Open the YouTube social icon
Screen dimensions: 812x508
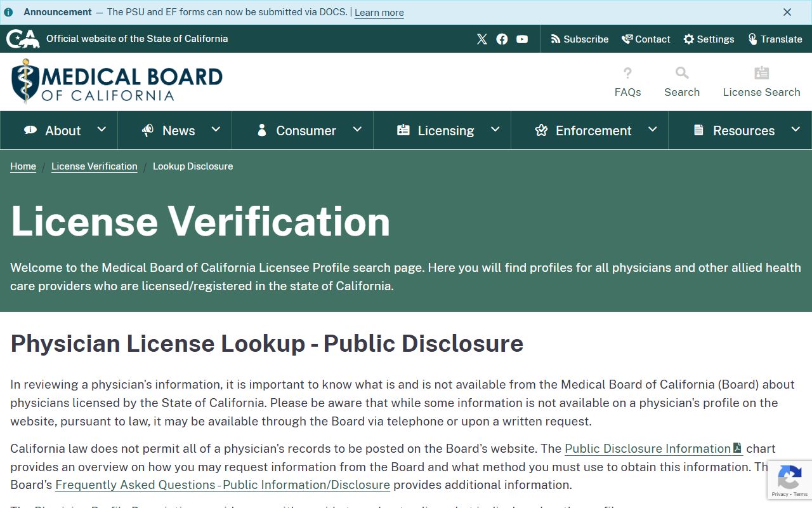[522, 39]
